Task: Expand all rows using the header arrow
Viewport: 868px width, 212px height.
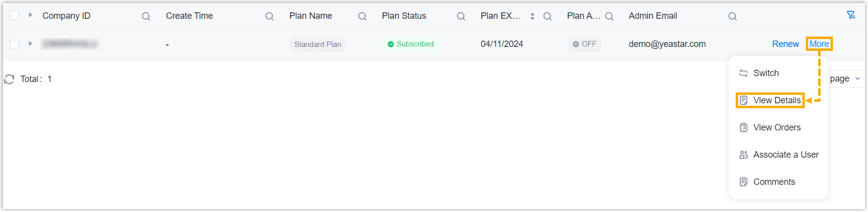Action: (30, 15)
